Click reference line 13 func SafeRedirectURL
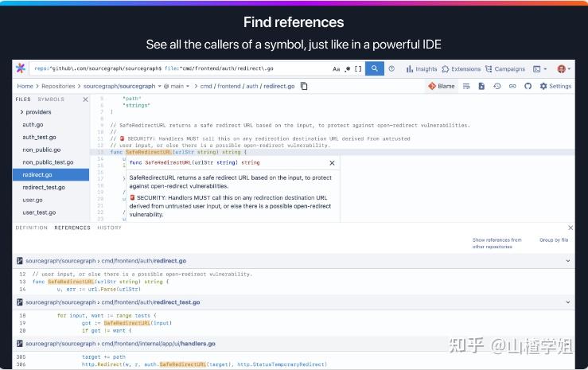Image resolution: width=588 pixels, height=370 pixels. [100, 282]
